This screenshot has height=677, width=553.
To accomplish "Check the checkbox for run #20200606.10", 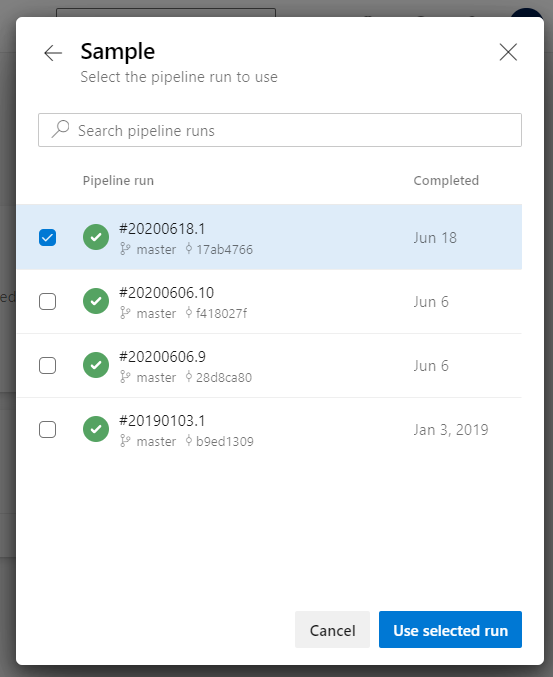I will [47, 301].
